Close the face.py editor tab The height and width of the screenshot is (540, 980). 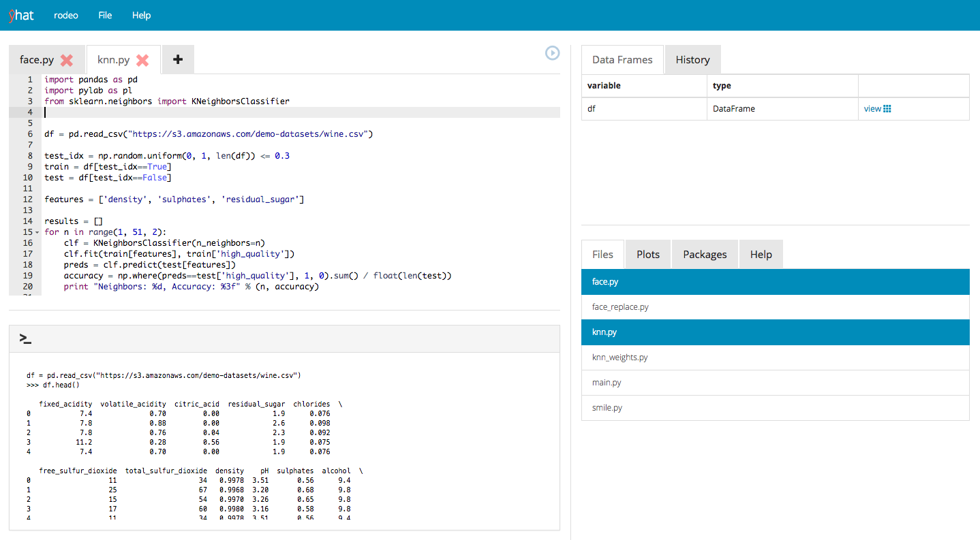[x=67, y=60]
